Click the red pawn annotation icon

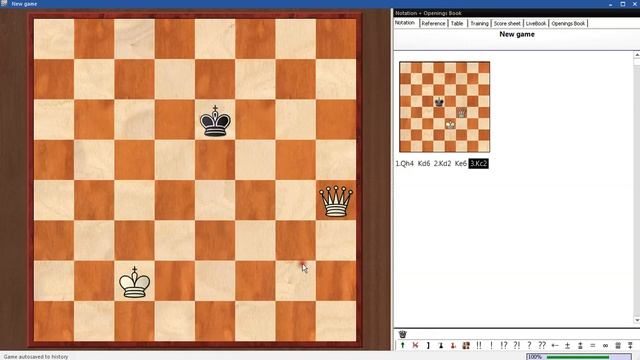tap(453, 345)
